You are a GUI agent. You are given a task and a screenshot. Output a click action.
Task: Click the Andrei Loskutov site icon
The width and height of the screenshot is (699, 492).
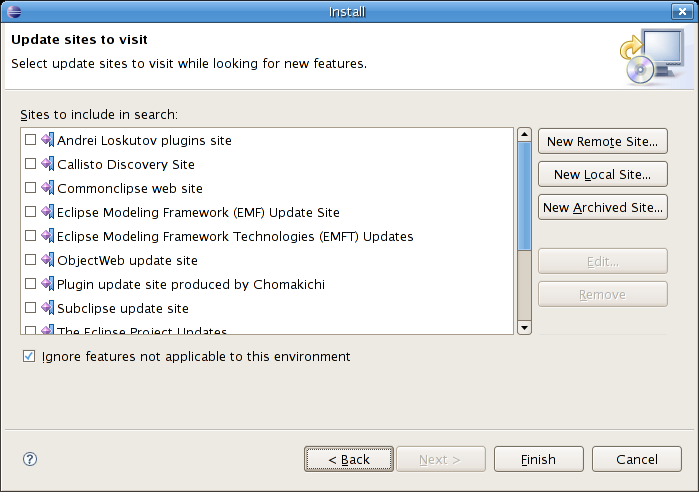pyautogui.click(x=48, y=140)
